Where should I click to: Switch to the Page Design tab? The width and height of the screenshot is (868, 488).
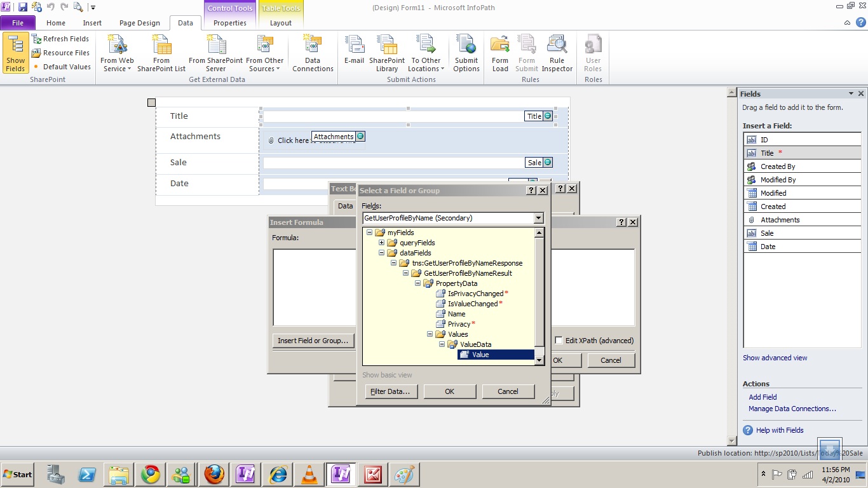140,23
